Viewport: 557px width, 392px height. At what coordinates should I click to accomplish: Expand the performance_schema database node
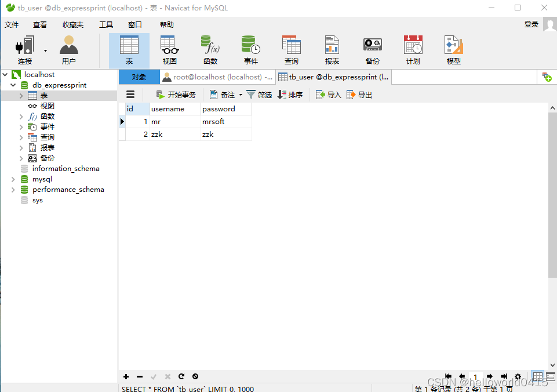pyautogui.click(x=13, y=190)
